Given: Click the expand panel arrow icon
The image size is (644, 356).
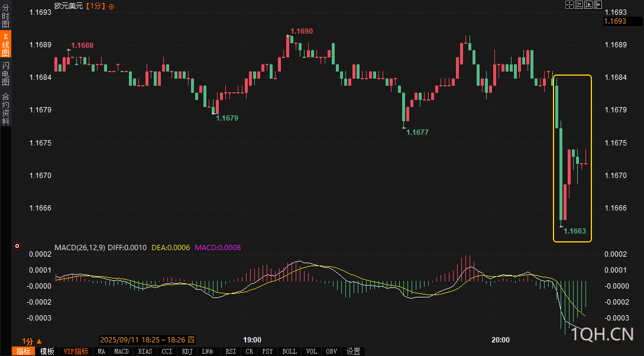Looking at the screenshot, I should pyautogui.click(x=598, y=5).
